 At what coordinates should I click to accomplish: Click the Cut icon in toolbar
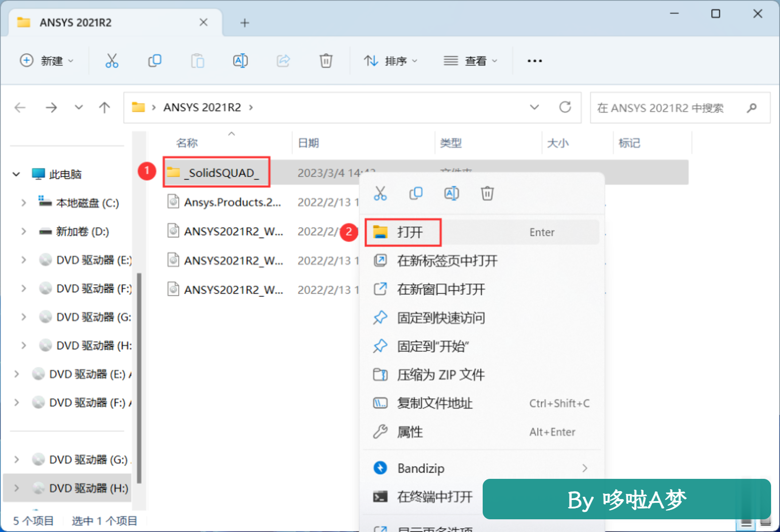111,61
